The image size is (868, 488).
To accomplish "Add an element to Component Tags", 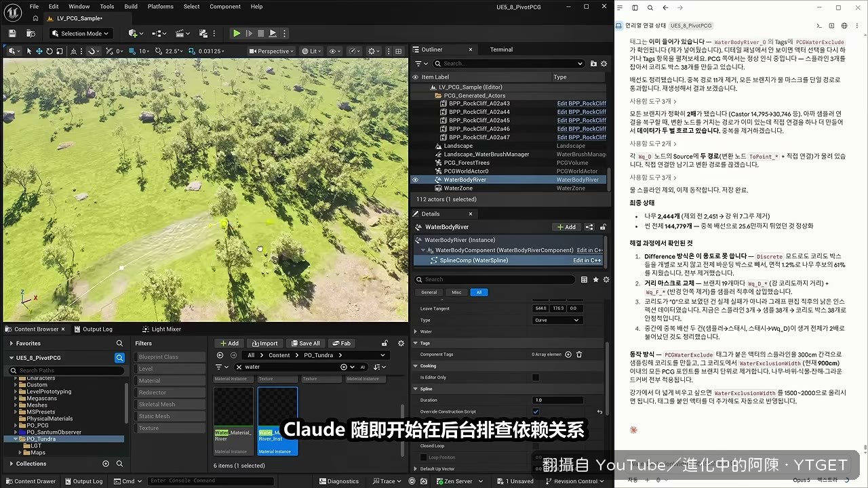I will click(568, 354).
